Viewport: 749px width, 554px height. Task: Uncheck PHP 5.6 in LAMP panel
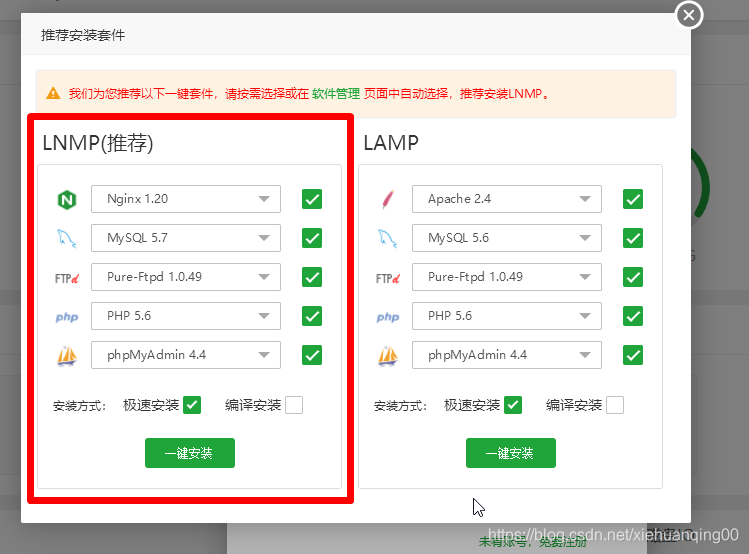pos(633,316)
